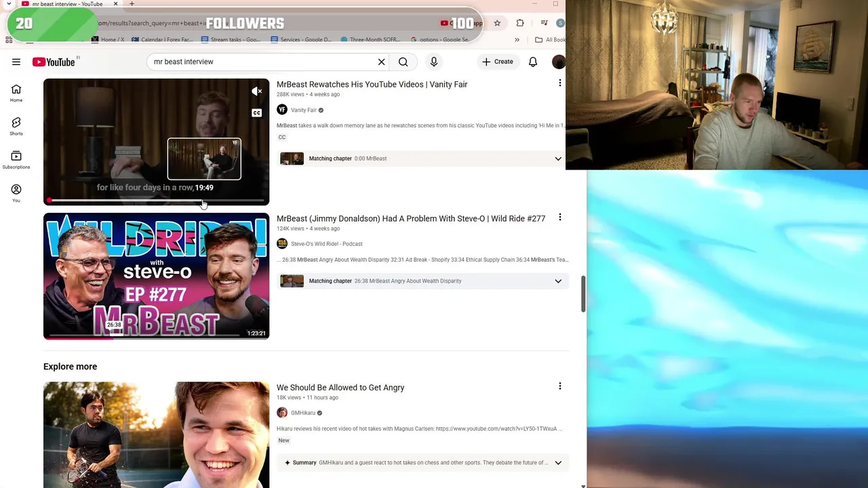Open the Steve-O's Wild Ride channel avatar

[x=282, y=244]
